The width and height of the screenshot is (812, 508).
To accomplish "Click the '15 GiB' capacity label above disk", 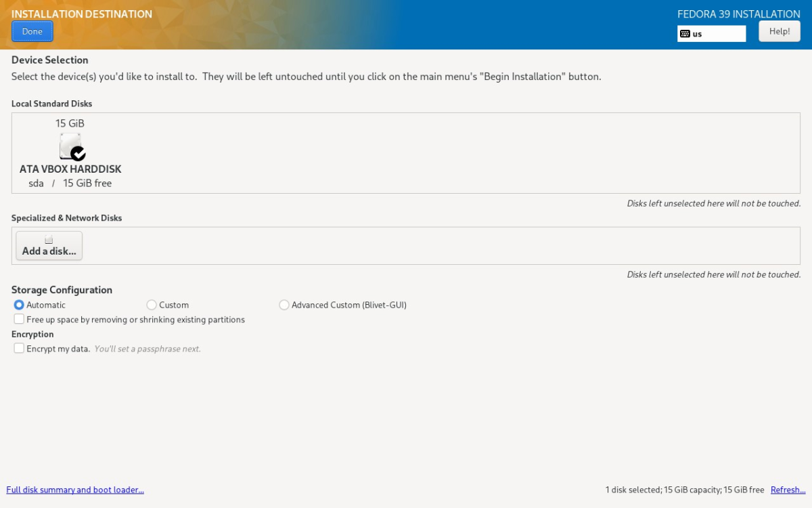I will (70, 123).
